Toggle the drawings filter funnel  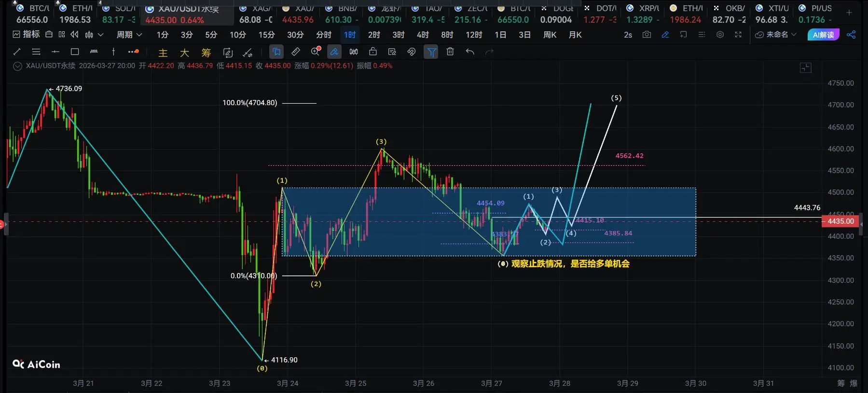tap(431, 52)
